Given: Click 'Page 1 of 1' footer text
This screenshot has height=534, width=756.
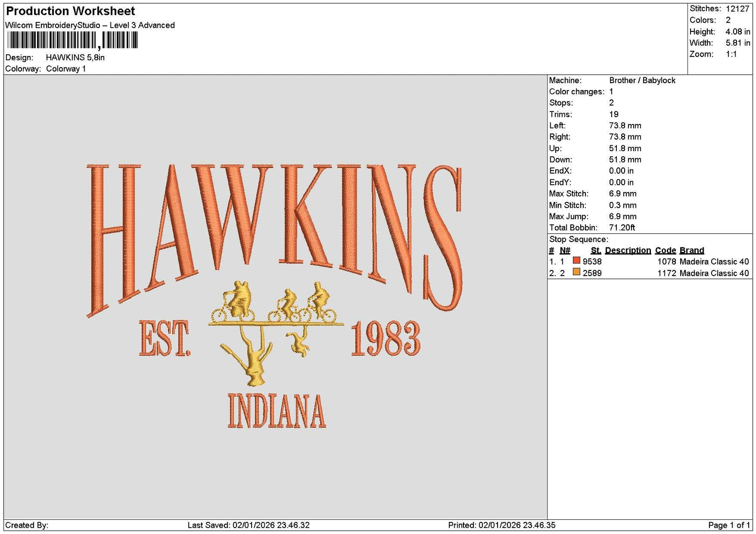Looking at the screenshot, I should [x=729, y=525].
